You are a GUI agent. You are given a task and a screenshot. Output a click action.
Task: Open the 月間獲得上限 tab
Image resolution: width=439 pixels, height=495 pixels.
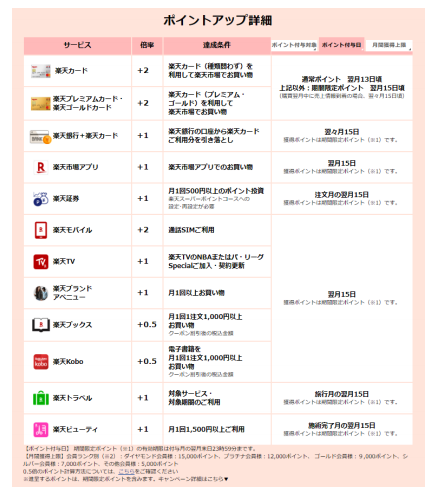389,45
